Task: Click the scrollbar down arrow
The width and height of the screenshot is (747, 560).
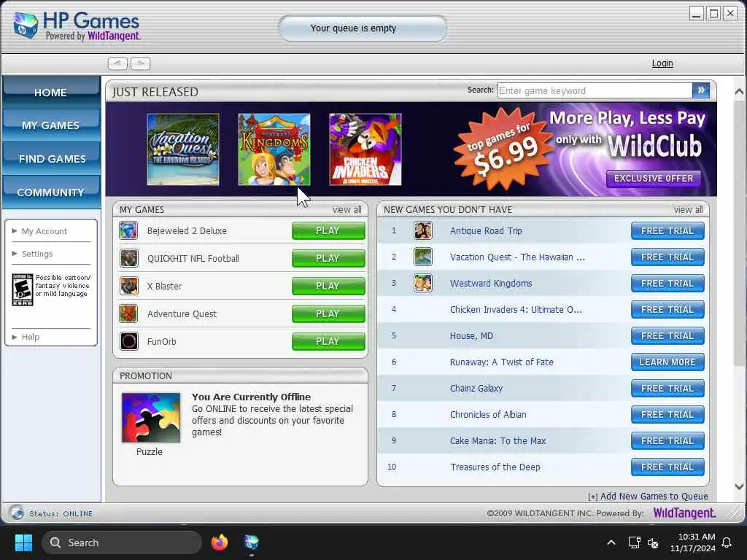Action: click(739, 486)
